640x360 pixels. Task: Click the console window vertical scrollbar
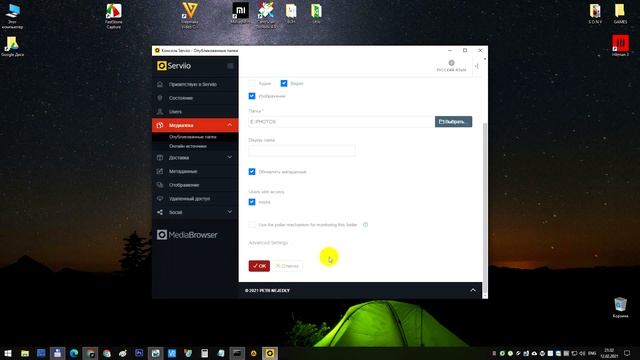coord(485,208)
